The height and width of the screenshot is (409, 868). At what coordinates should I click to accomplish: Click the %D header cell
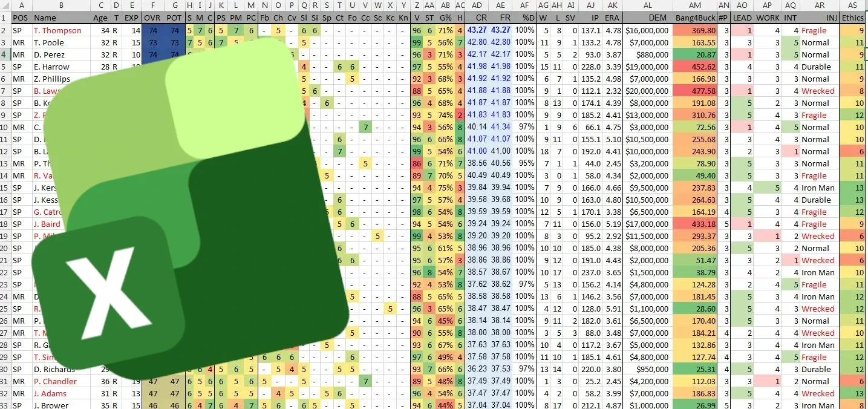click(525, 18)
